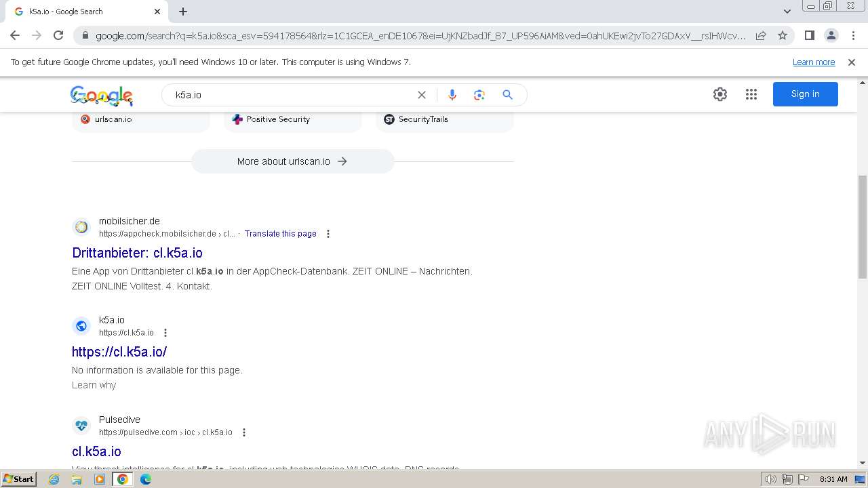Search by image with Google Lens
This screenshot has height=488, width=868.
pyautogui.click(x=479, y=95)
